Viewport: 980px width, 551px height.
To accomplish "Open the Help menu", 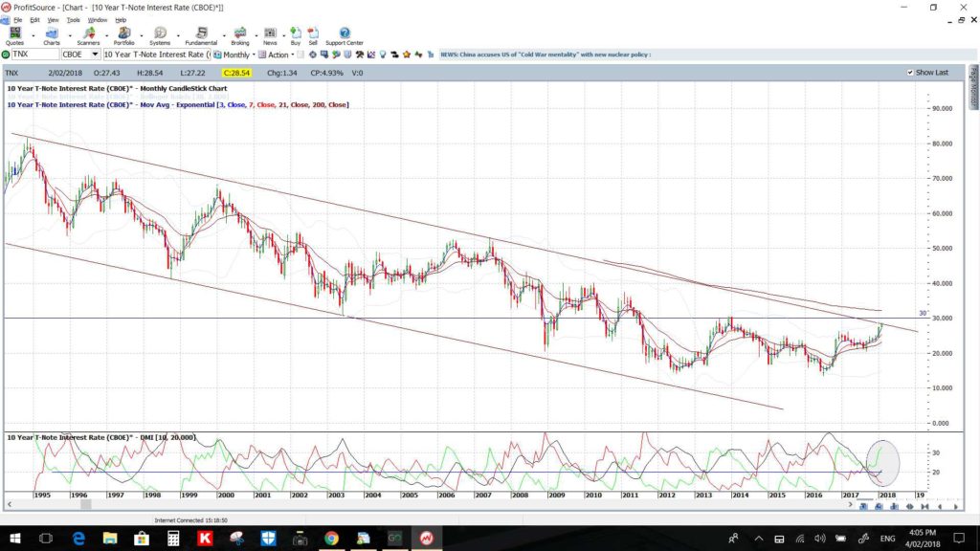I will click(121, 20).
